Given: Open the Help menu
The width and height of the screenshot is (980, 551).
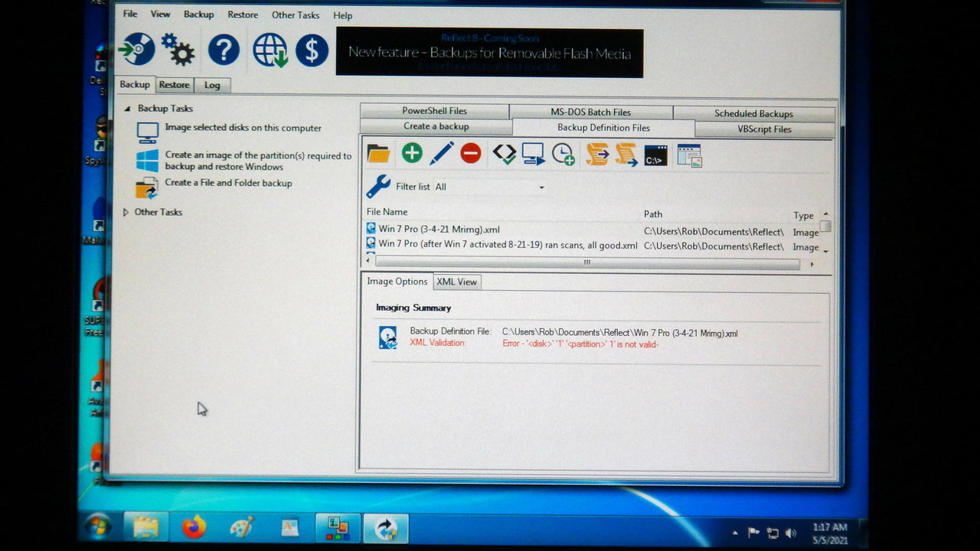Looking at the screenshot, I should (x=343, y=15).
